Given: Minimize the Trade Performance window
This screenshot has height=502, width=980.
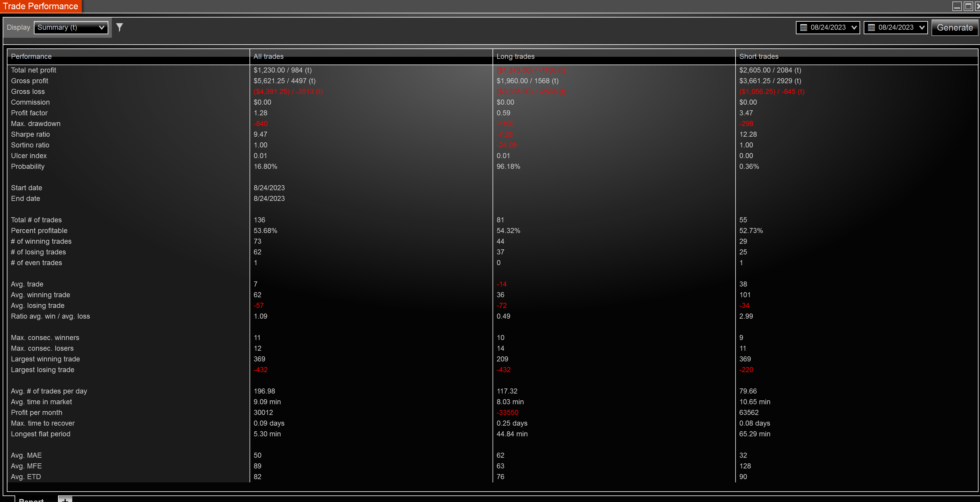Looking at the screenshot, I should (x=957, y=6).
